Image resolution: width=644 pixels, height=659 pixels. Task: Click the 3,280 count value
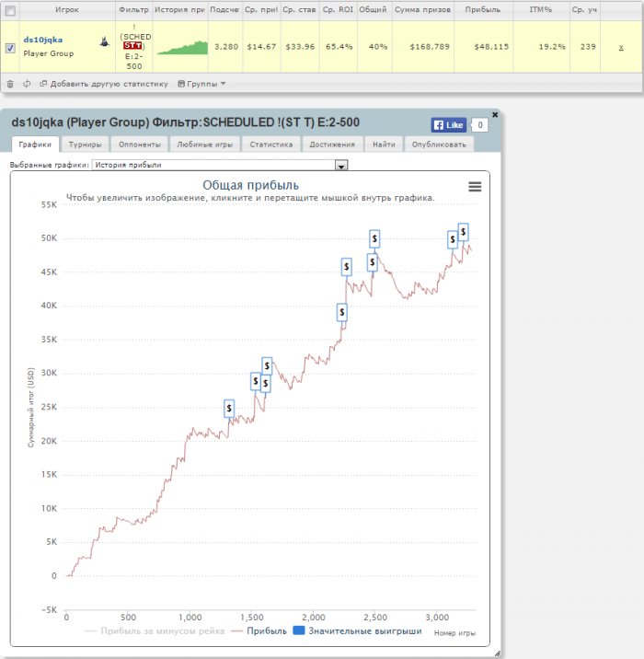(226, 47)
